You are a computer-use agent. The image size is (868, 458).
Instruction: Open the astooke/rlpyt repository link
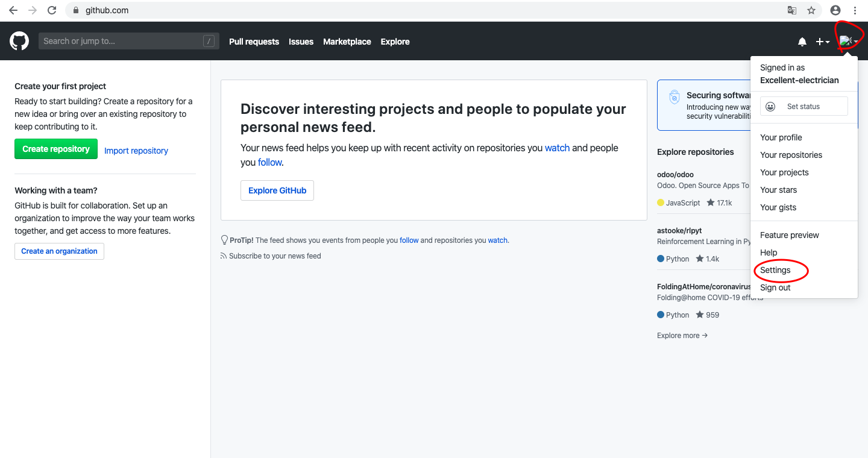679,230
